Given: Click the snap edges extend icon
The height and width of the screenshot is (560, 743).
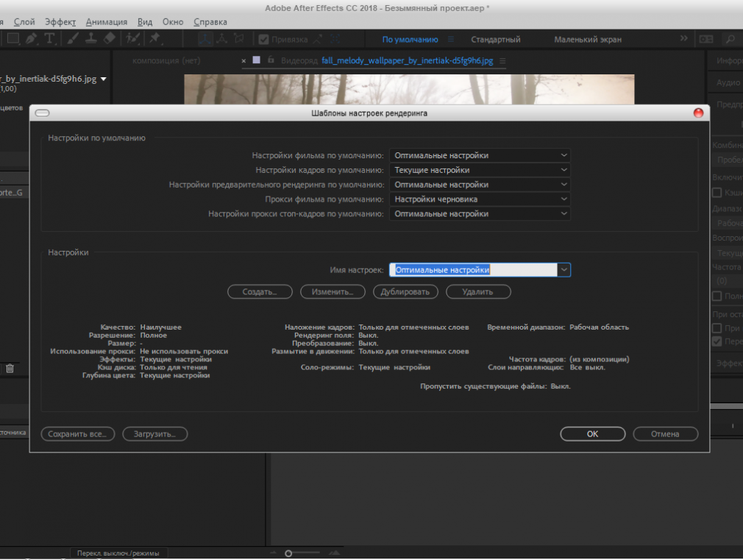Looking at the screenshot, I should point(318,39).
